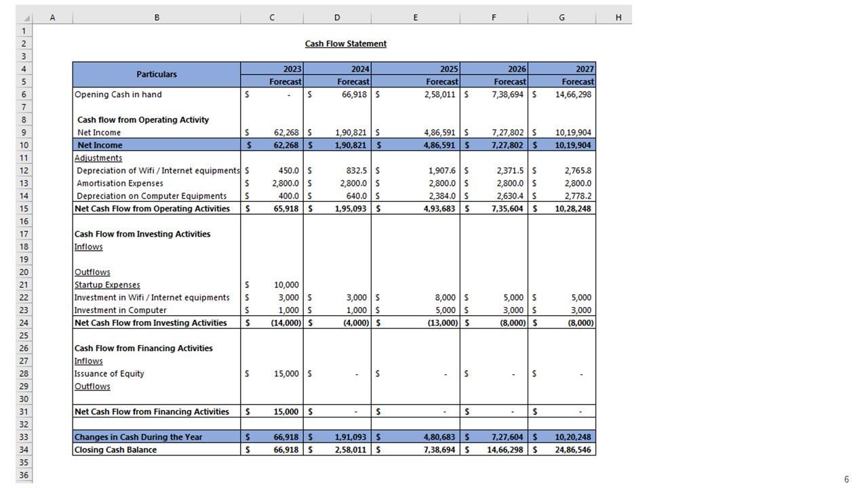
Task: Click the Particulars header cell
Action: click(x=157, y=75)
